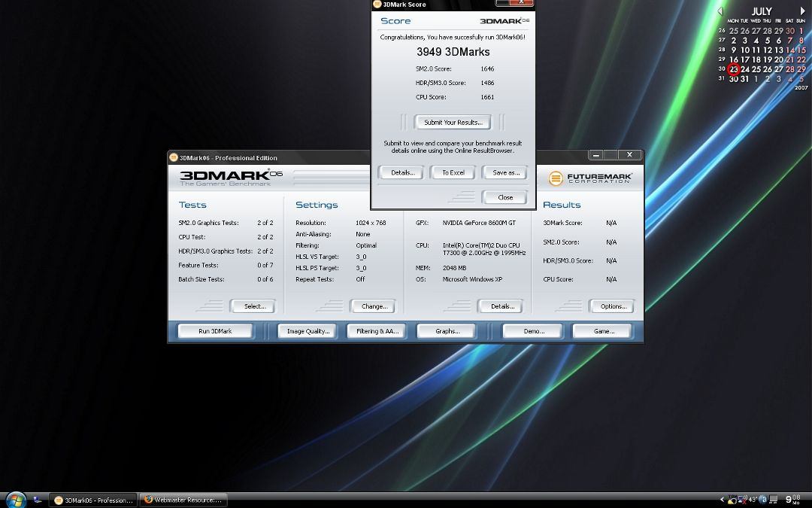Viewport: 812px width, 508px height.
Task: Click the gray monitor tray icon
Action: (x=773, y=500)
